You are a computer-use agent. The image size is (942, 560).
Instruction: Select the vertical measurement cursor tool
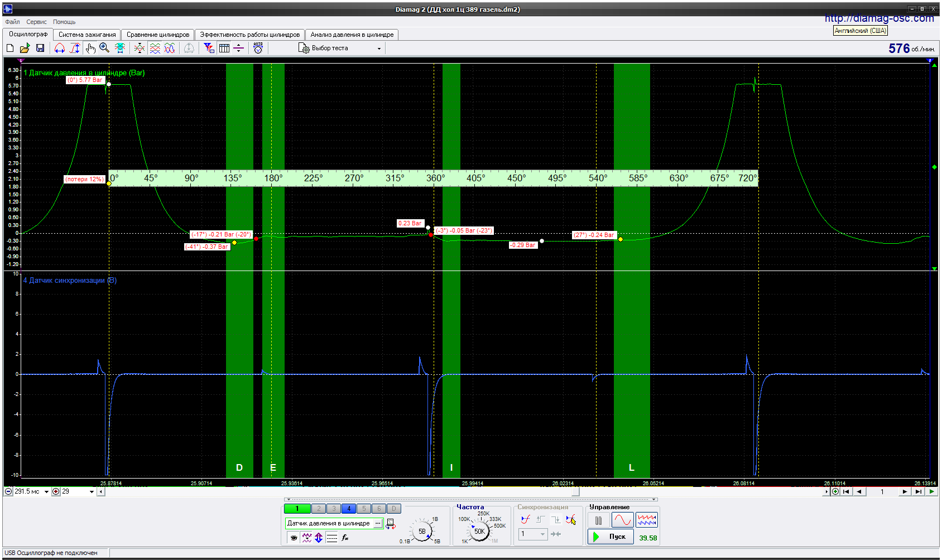click(75, 49)
